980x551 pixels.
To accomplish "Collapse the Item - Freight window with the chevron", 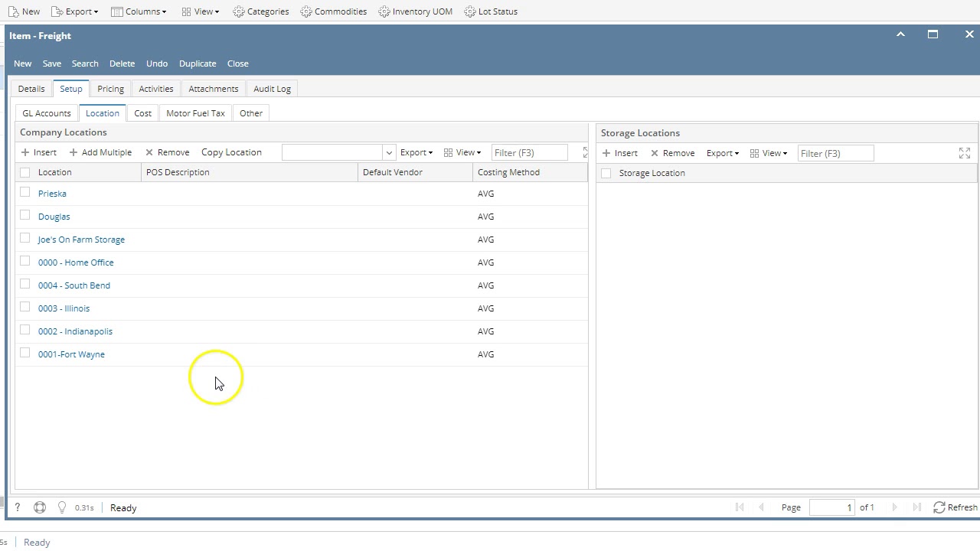I will point(900,34).
